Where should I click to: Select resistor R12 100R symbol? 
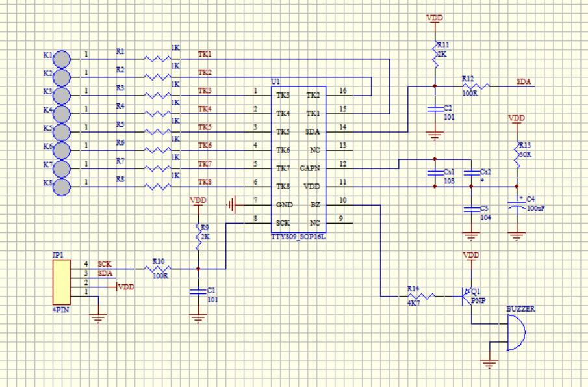point(476,87)
